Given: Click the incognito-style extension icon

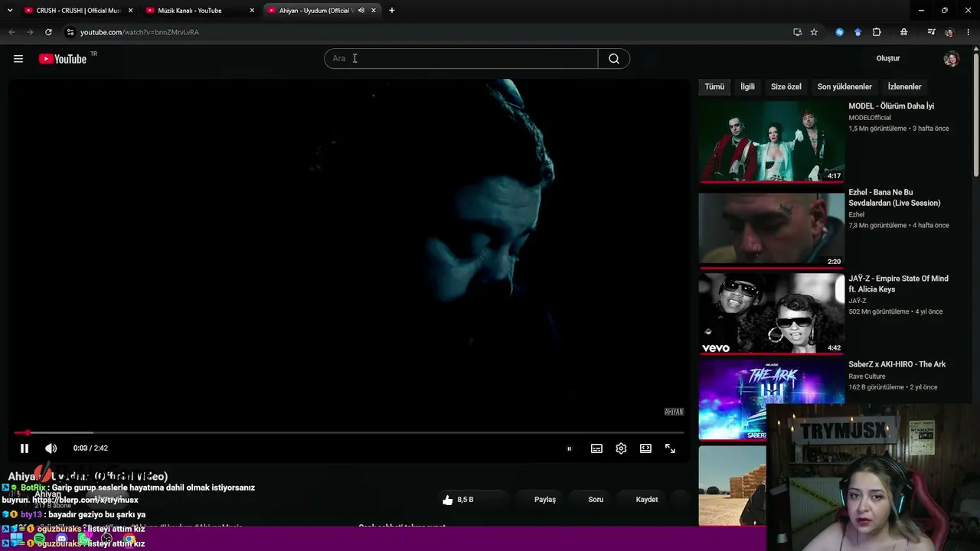Looking at the screenshot, I should point(904,32).
